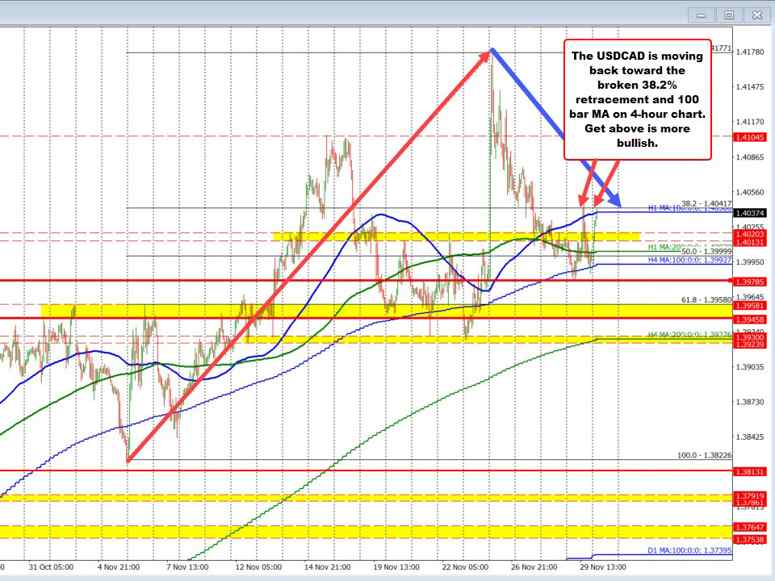Click the 1.38730 price axis value
775x581 pixels.
pos(750,402)
